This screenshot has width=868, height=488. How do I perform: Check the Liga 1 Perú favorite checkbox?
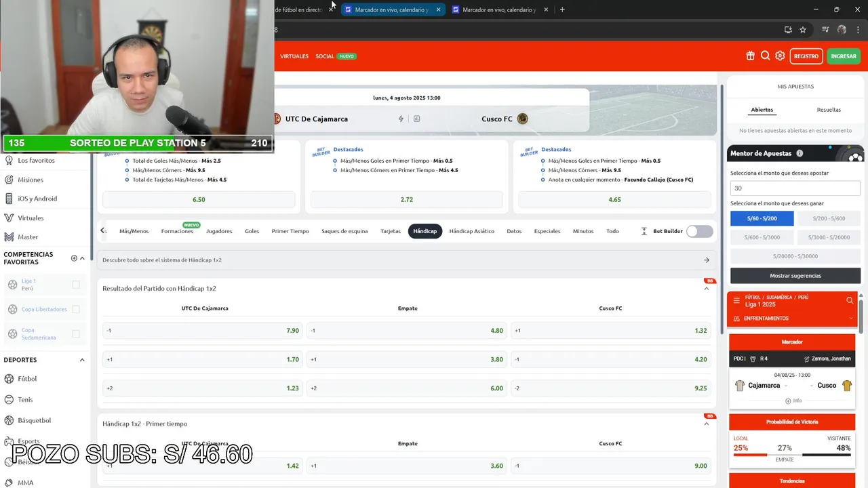pyautogui.click(x=76, y=285)
